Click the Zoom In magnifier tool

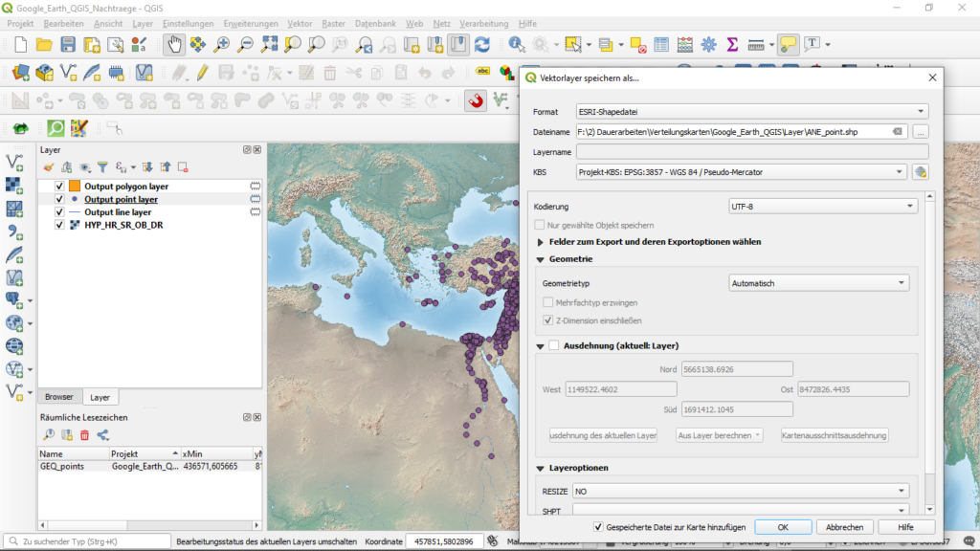(222, 44)
